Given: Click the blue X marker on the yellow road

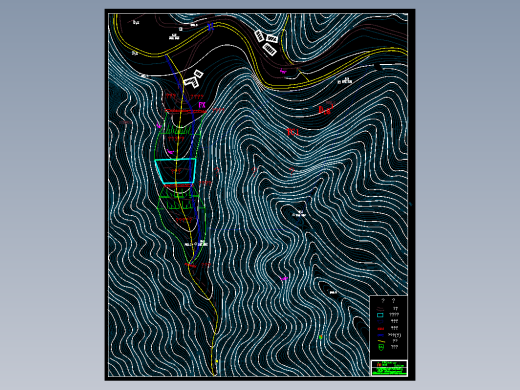Looking at the screenshot, I should coord(211,27).
